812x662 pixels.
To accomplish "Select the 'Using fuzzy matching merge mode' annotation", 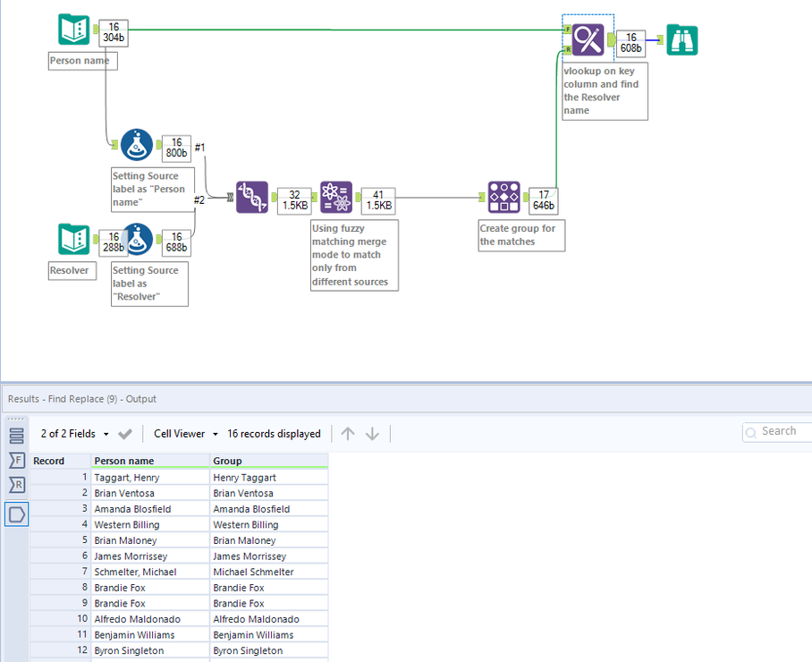I will pyautogui.click(x=354, y=255).
